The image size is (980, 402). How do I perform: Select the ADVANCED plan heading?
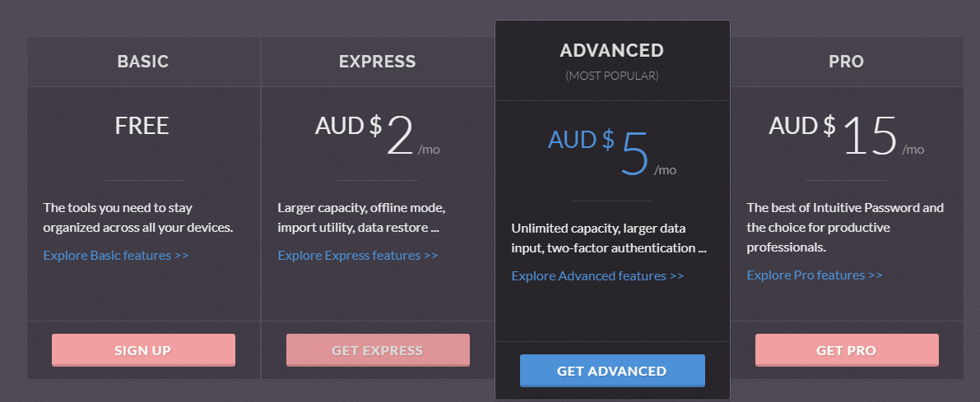coord(612,51)
